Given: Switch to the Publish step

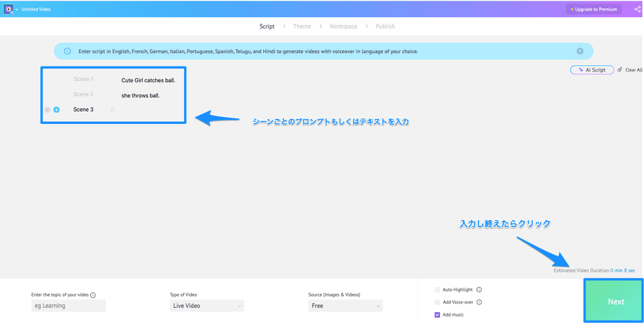Looking at the screenshot, I should (385, 26).
